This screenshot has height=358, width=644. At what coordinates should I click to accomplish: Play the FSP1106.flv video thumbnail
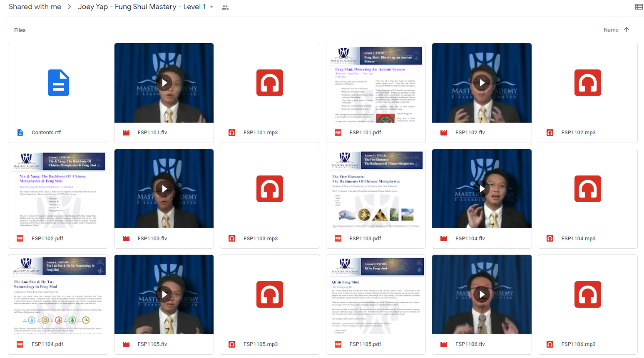tap(482, 294)
